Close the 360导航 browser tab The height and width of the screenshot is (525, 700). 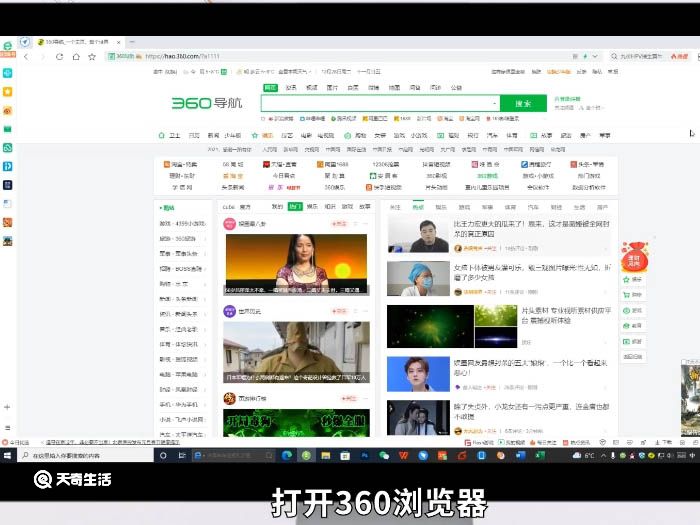pyautogui.click(x=119, y=42)
